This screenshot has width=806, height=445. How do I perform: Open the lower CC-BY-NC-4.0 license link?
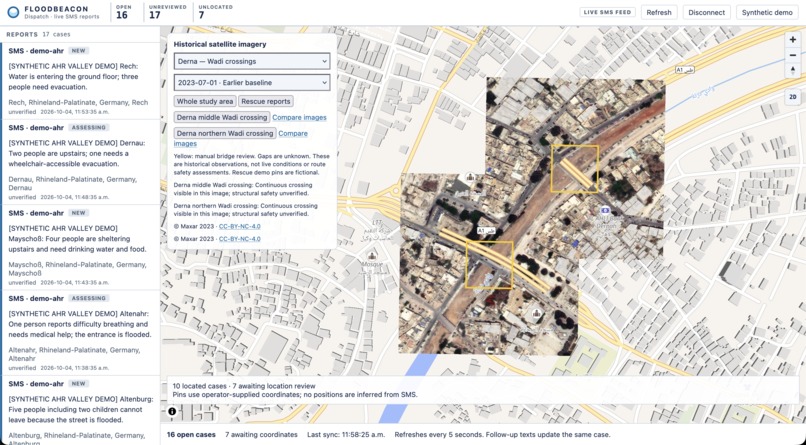pos(240,239)
